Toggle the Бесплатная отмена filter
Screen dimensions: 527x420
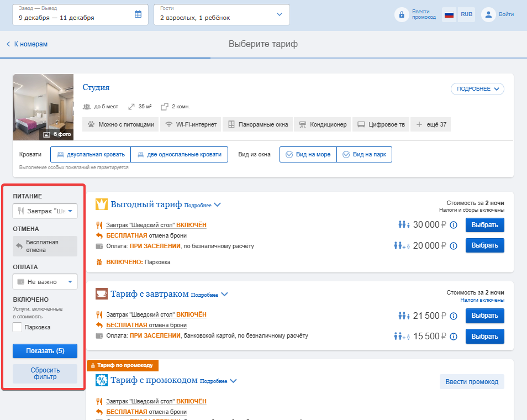tap(45, 246)
